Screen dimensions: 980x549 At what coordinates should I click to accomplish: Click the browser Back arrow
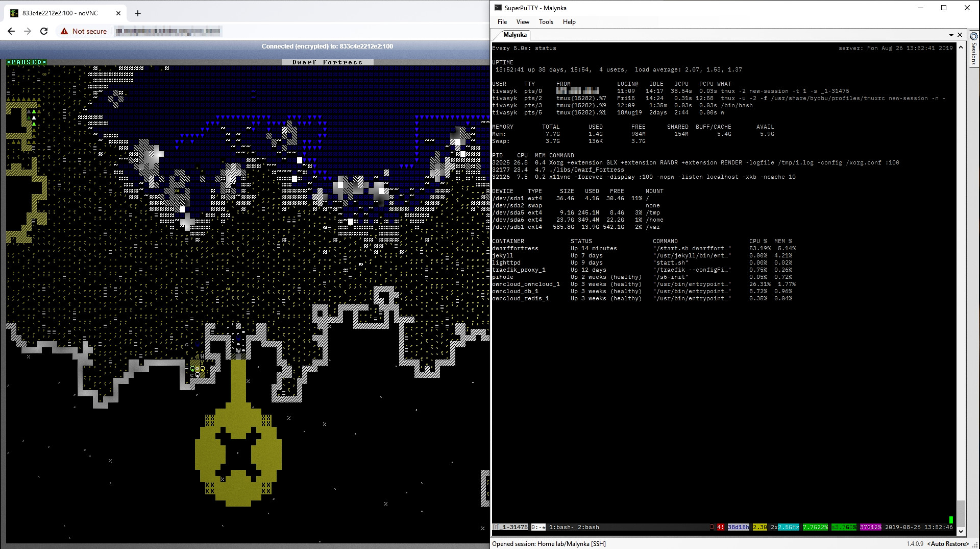(11, 31)
